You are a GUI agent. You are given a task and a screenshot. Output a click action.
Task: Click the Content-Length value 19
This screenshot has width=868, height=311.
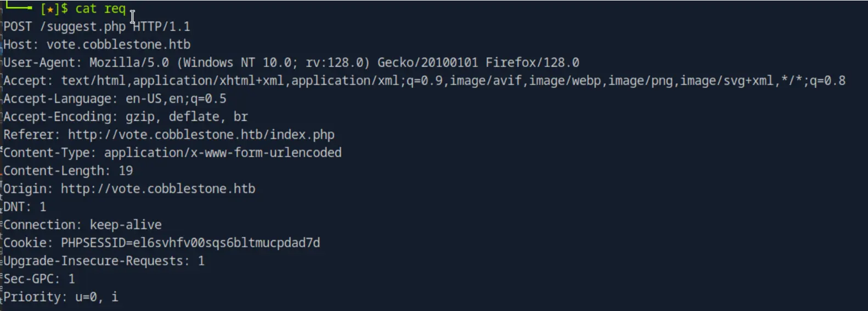click(126, 171)
